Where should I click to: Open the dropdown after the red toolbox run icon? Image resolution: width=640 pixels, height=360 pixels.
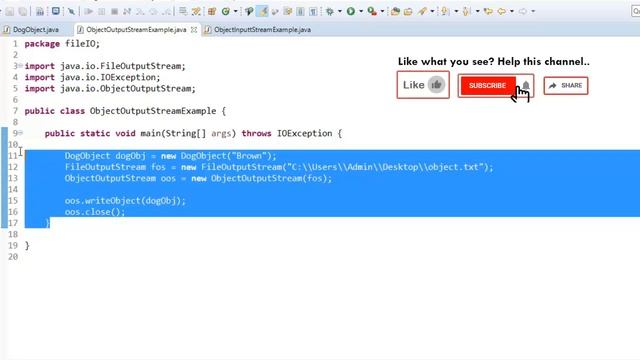tap(382, 11)
